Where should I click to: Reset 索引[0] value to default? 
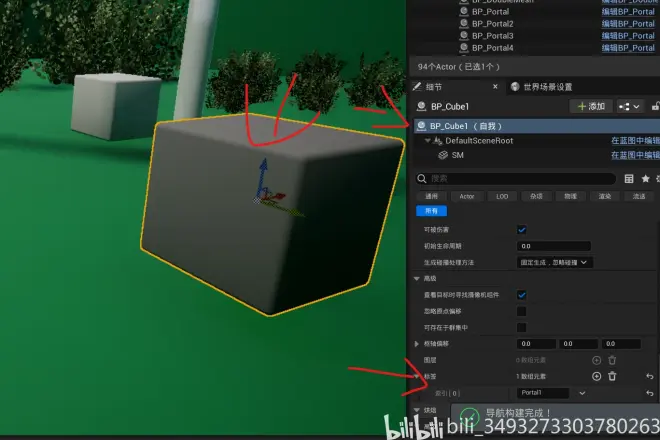(650, 393)
